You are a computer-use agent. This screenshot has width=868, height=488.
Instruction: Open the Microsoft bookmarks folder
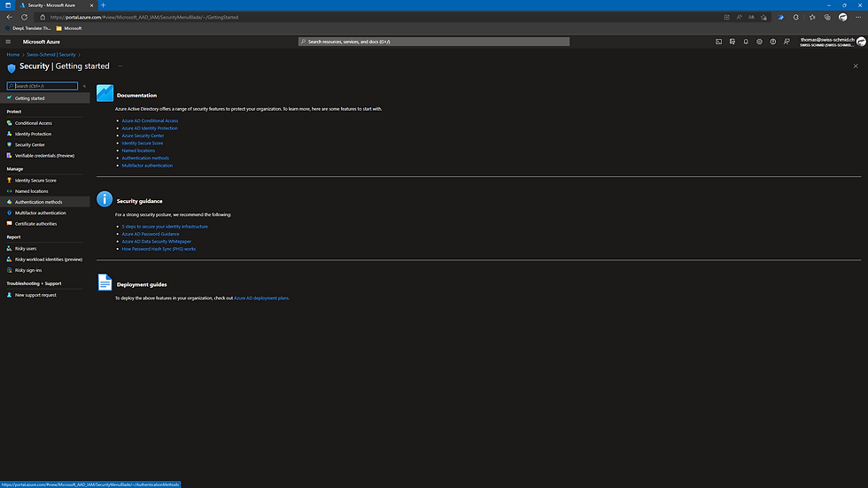[x=69, y=28]
